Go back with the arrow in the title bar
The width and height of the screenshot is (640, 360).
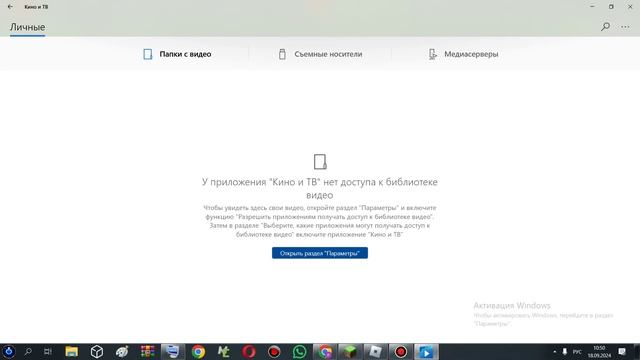(x=10, y=7)
